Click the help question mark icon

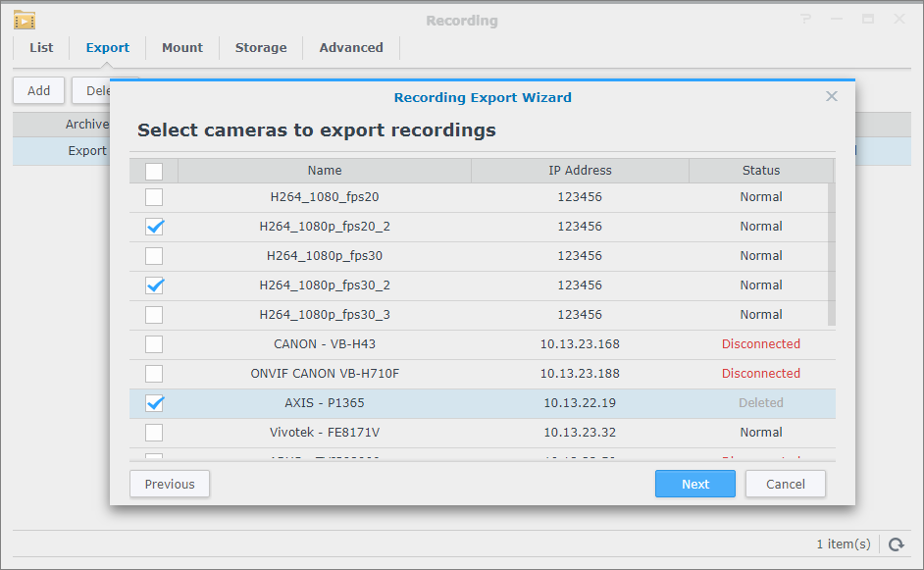[805, 20]
